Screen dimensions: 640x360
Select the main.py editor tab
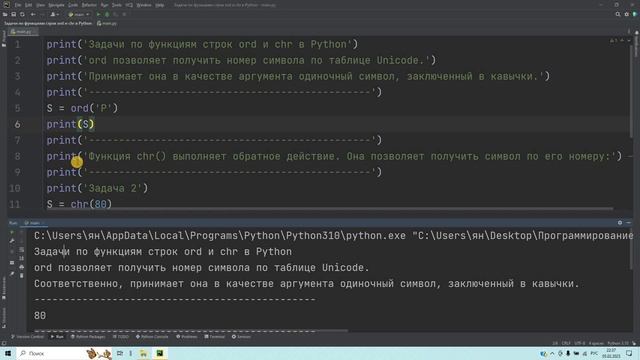(23, 31)
